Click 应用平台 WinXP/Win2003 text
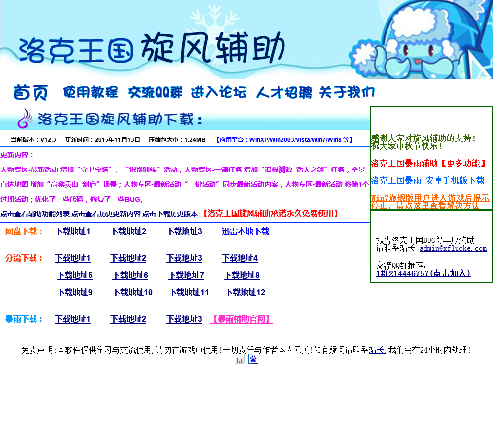This screenshot has height=448, width=493. (x=284, y=140)
